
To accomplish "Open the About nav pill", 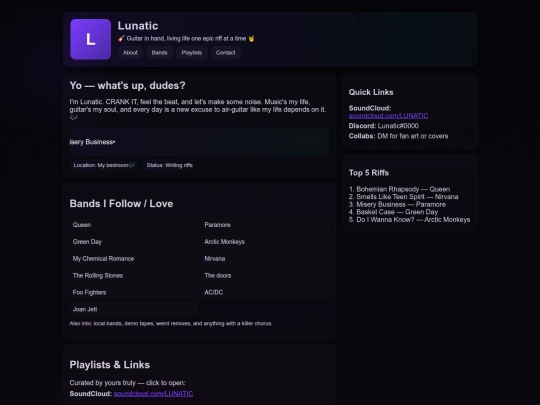I will tap(130, 53).
